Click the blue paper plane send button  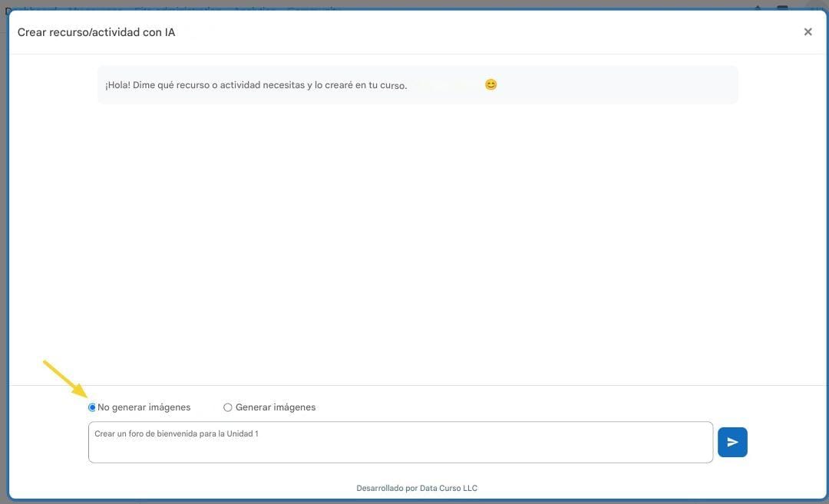click(x=732, y=442)
